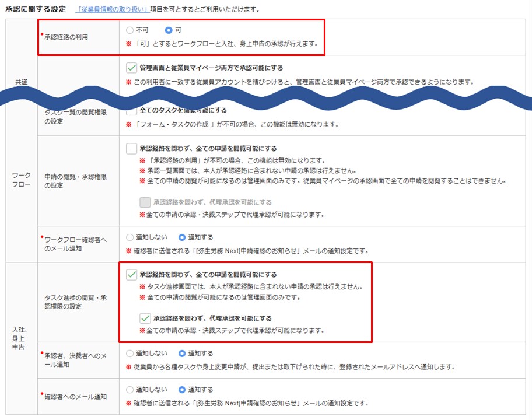Select 通知する for 承認者、決裁者へのメール通知
532x420 pixels.
tap(182, 353)
